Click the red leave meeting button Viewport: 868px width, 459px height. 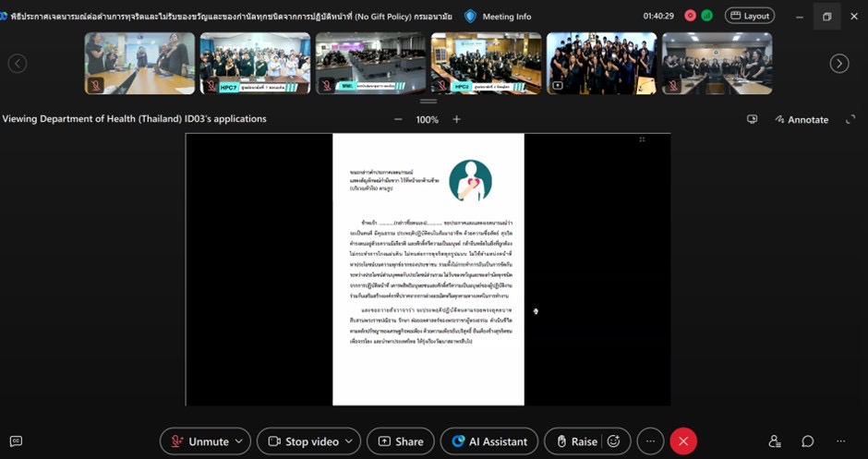(x=683, y=441)
